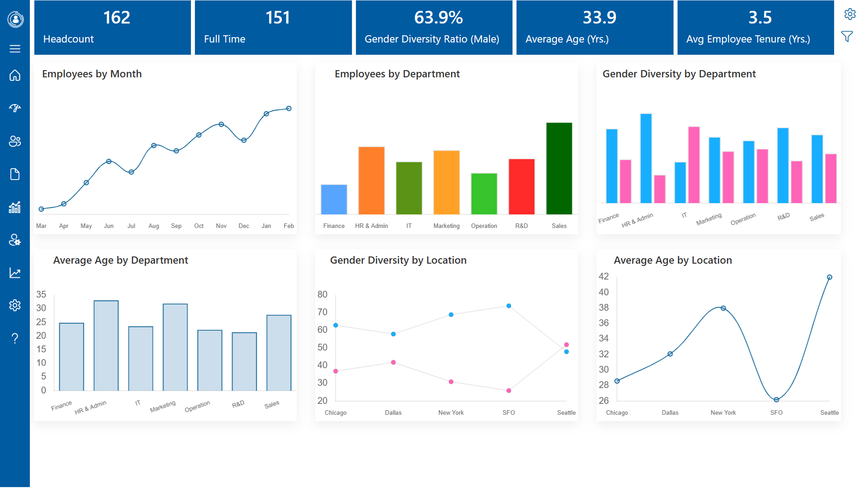Select the Headcount 162 card
The height and width of the screenshot is (488, 868).
pos(113,28)
